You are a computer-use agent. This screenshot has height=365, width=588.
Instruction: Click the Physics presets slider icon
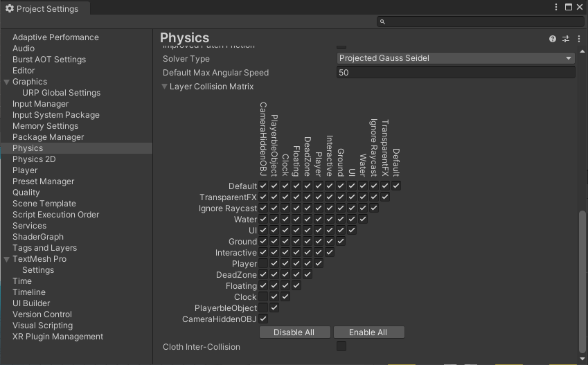pos(565,39)
